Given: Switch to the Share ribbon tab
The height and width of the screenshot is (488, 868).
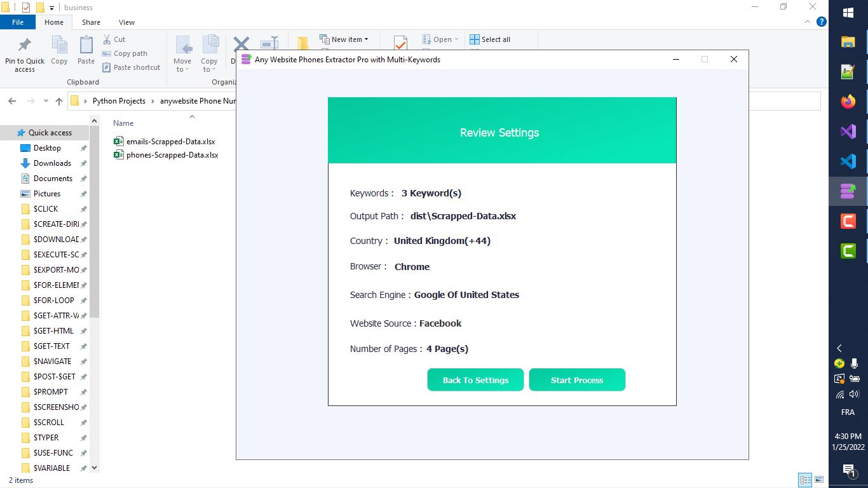Looking at the screenshot, I should (x=91, y=22).
